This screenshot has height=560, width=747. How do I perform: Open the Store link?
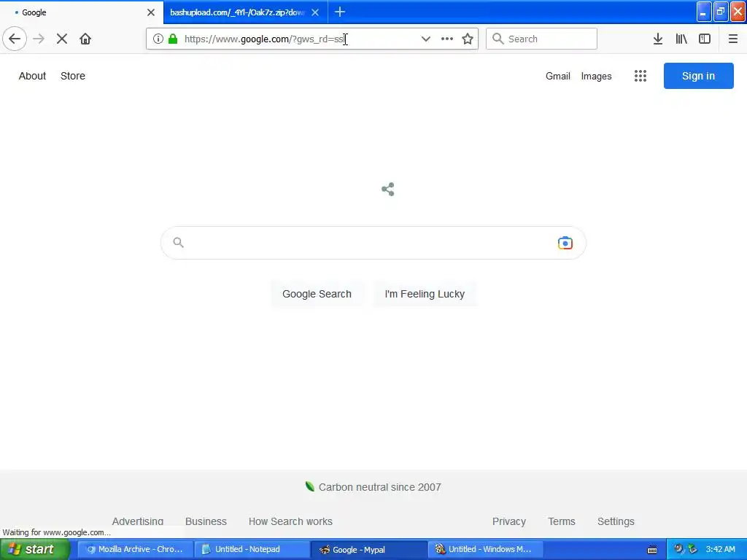[73, 76]
